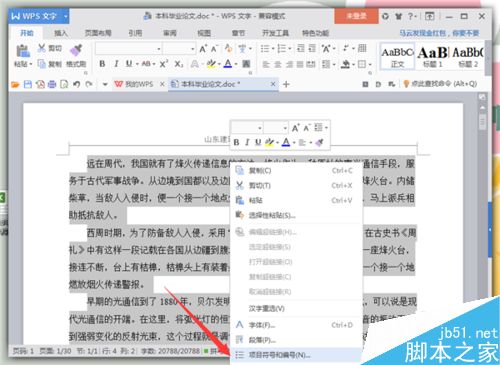This screenshot has width=500, height=365.
Task: Click the decrease indent icon
Action: (301, 49)
